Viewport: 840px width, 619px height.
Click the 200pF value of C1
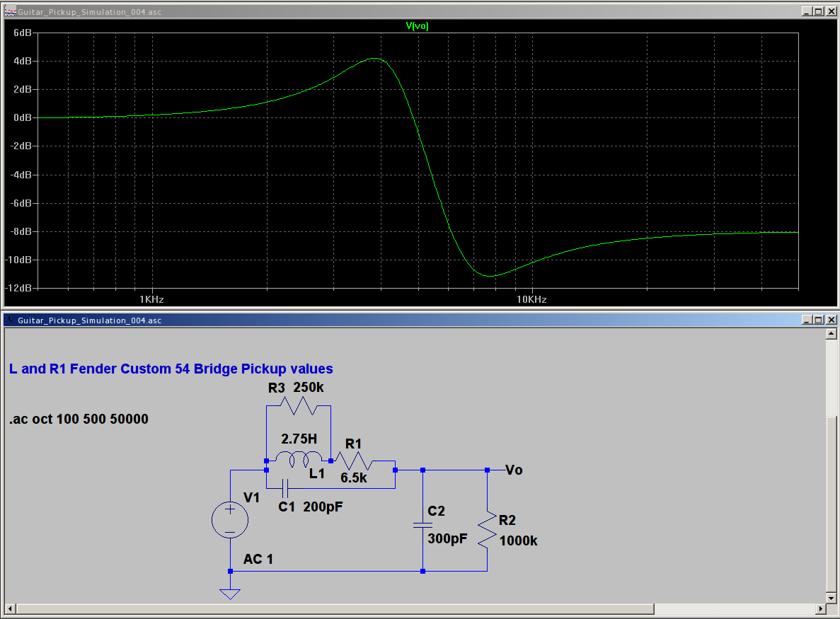coord(323,507)
